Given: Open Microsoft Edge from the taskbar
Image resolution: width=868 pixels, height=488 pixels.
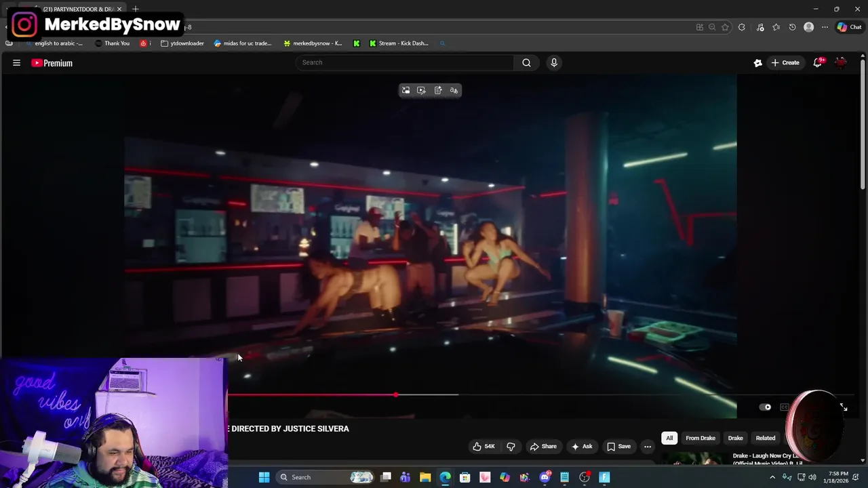Looking at the screenshot, I should (x=445, y=477).
